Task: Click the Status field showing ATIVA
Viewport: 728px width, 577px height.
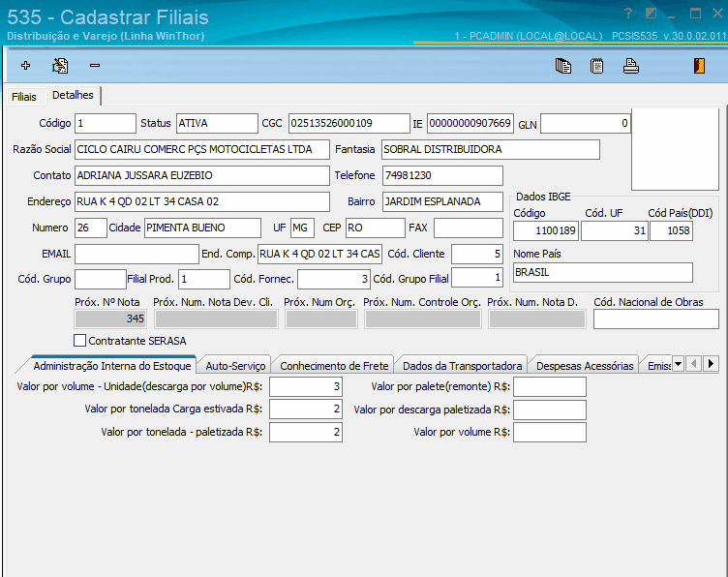Action: point(217,124)
